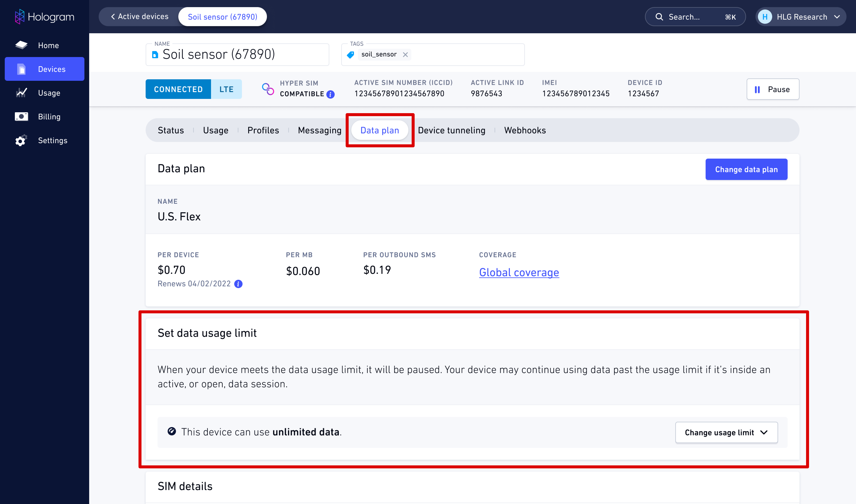Viewport: 856px width, 504px height.
Task: Click renewal date info icon
Action: 239,284
